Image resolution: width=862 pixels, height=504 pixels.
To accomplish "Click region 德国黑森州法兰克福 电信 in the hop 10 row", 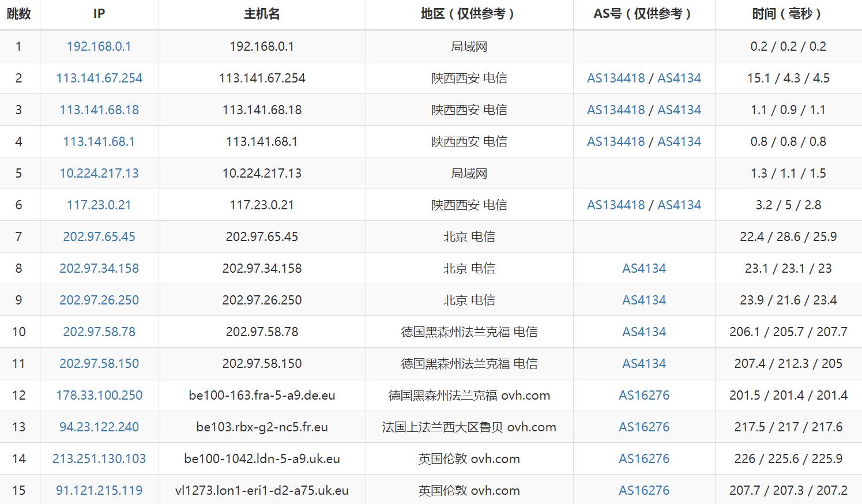I will point(469,332).
